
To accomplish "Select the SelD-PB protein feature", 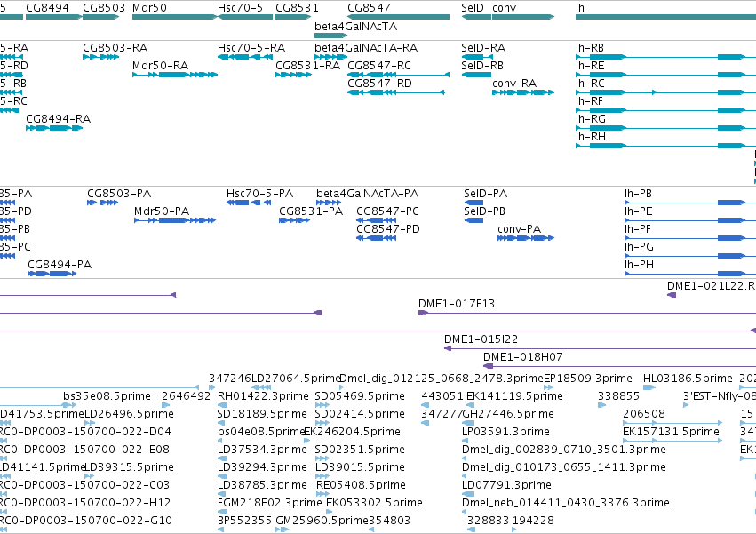I will pyautogui.click(x=473, y=220).
